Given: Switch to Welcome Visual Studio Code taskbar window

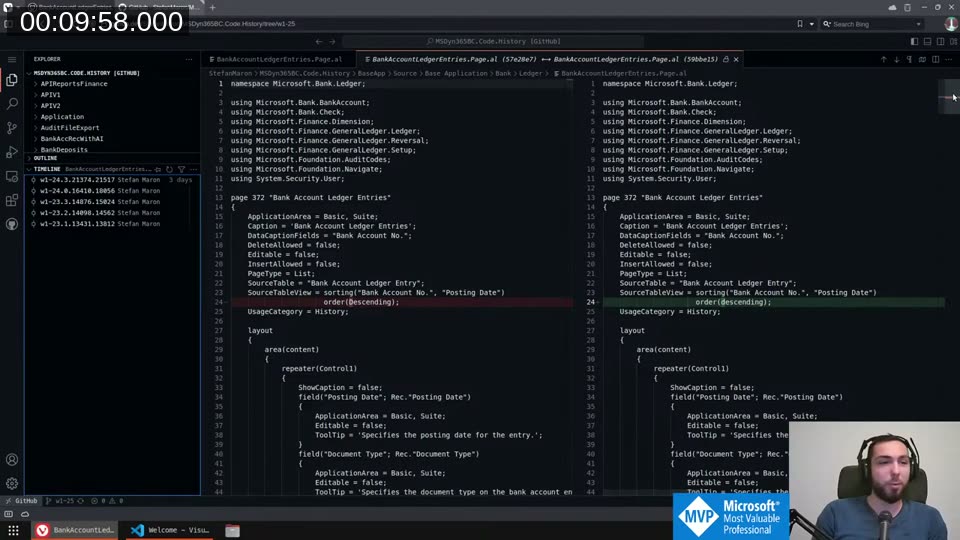Looking at the screenshot, I should [x=170, y=530].
